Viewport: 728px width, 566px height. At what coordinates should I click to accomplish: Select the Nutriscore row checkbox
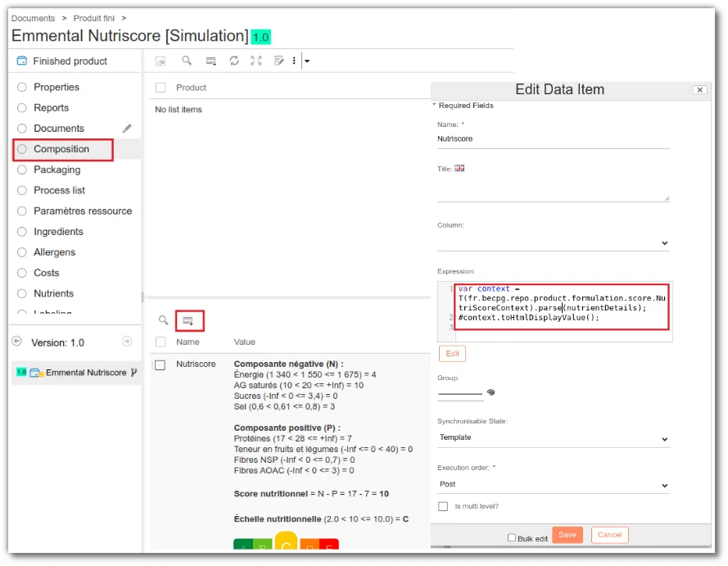click(x=161, y=365)
